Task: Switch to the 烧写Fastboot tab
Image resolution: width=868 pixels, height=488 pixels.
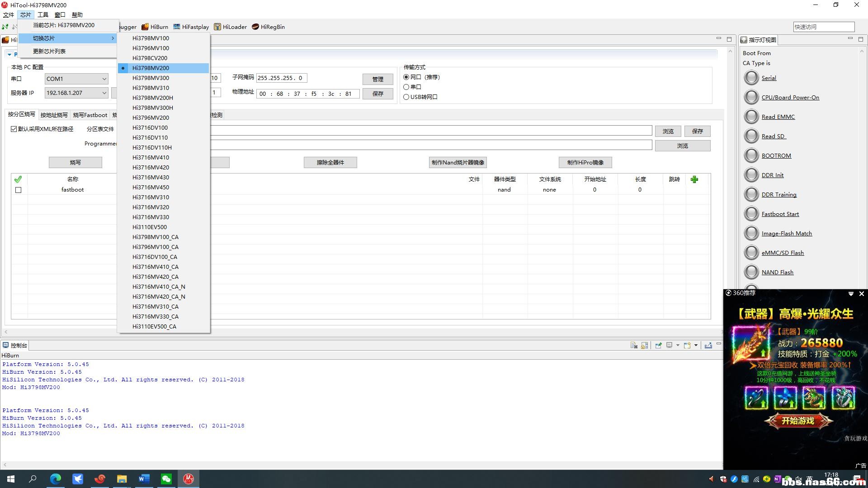Action: (90, 115)
